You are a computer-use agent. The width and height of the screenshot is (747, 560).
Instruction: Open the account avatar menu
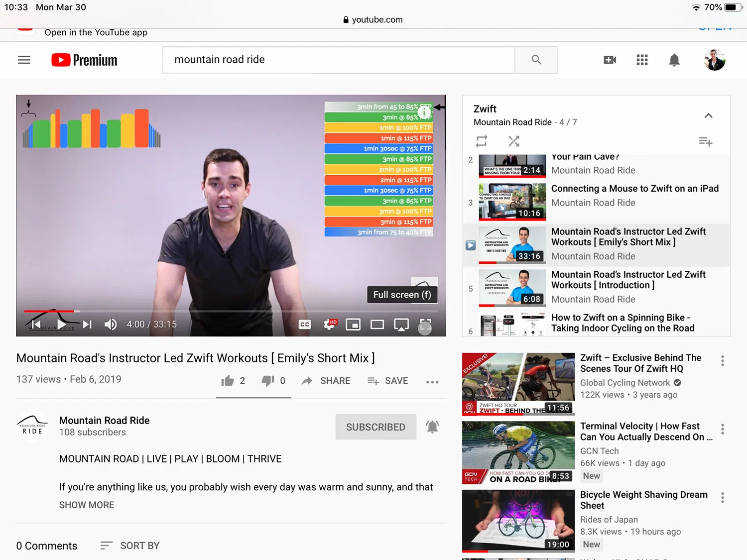click(715, 60)
